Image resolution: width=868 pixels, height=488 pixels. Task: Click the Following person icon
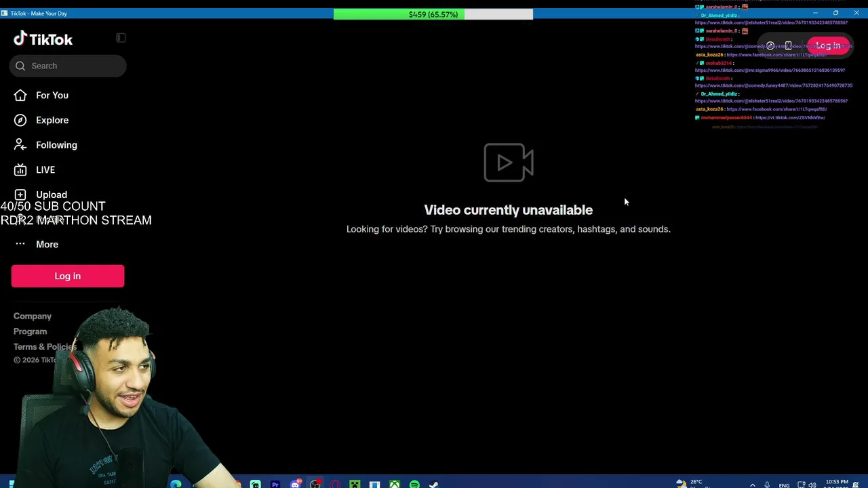pos(20,145)
